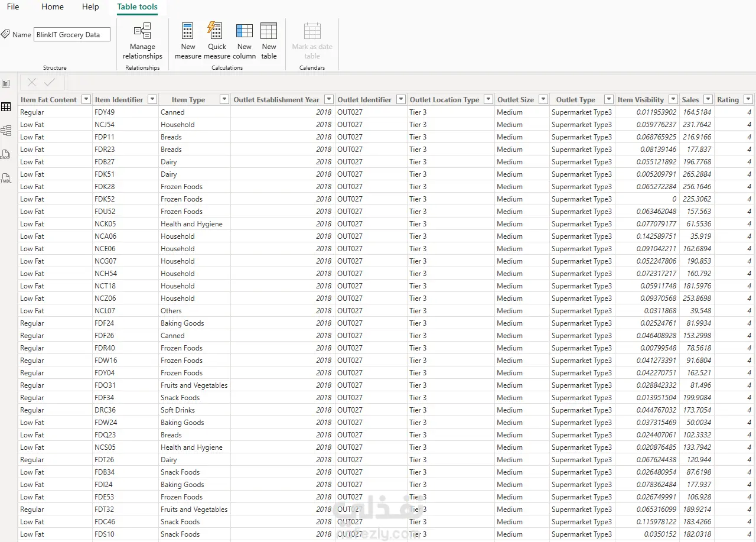Click Mark as date table icon
The image size is (756, 542).
coord(312,31)
